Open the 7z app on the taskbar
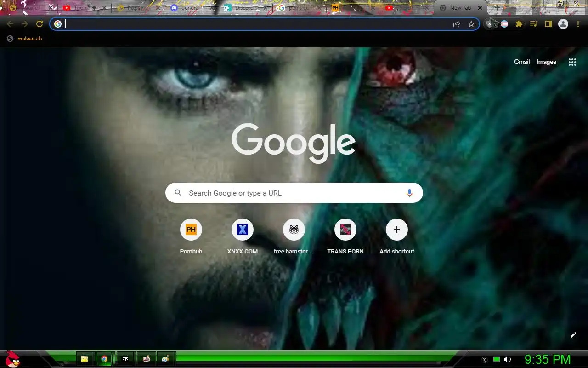This screenshot has width=588, height=368. [125, 359]
